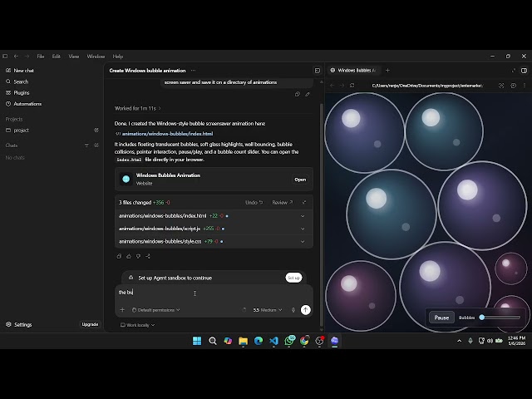Select the 'project' folder in Projects
532x399 pixels.
tap(17, 131)
